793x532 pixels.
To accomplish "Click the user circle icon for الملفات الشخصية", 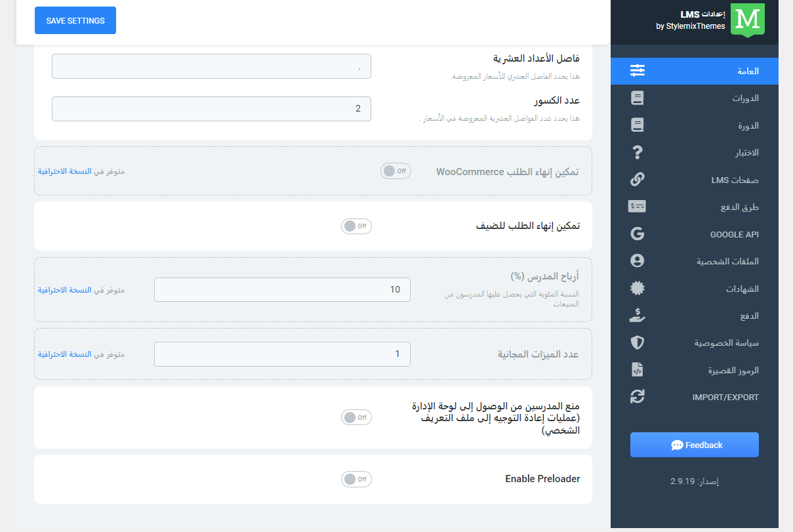I will (637, 261).
